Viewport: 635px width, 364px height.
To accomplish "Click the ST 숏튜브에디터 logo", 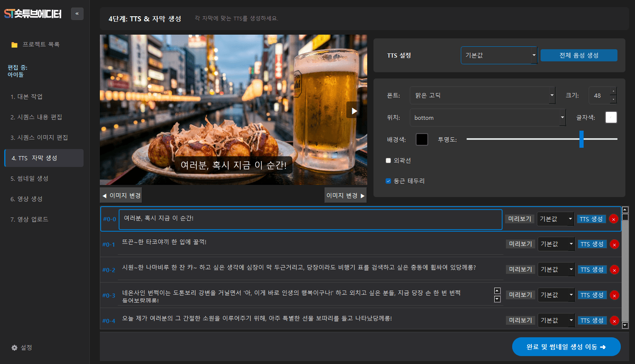I will (x=33, y=14).
